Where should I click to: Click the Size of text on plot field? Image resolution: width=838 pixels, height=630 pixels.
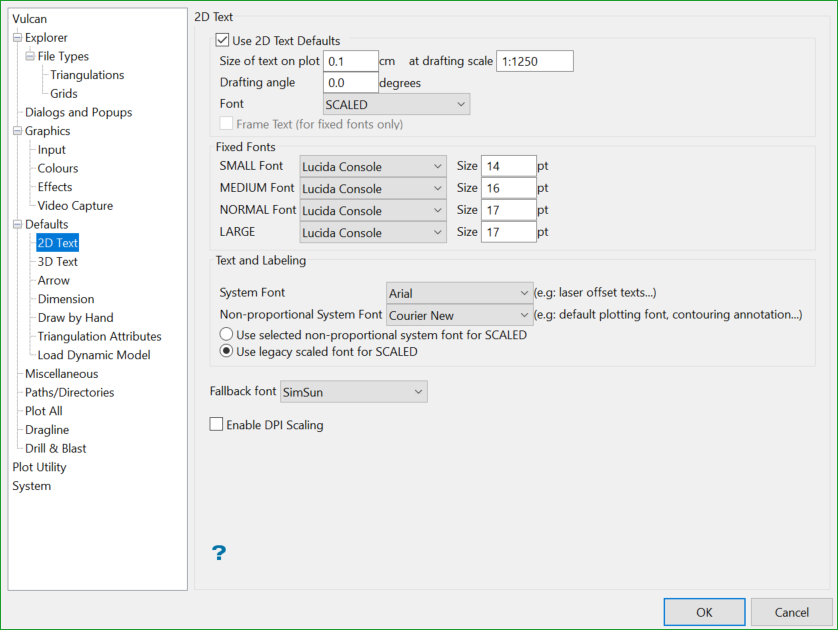(350, 61)
